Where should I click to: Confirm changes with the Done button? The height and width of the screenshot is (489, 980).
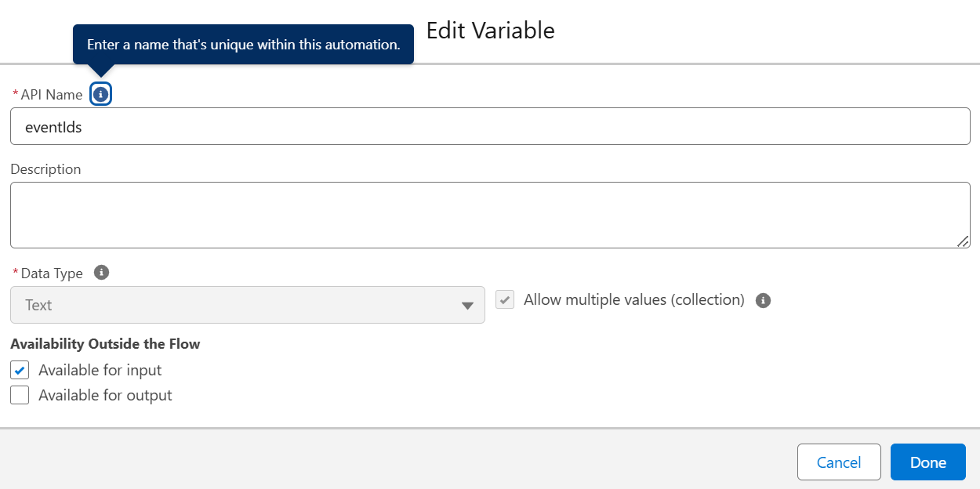tap(927, 462)
